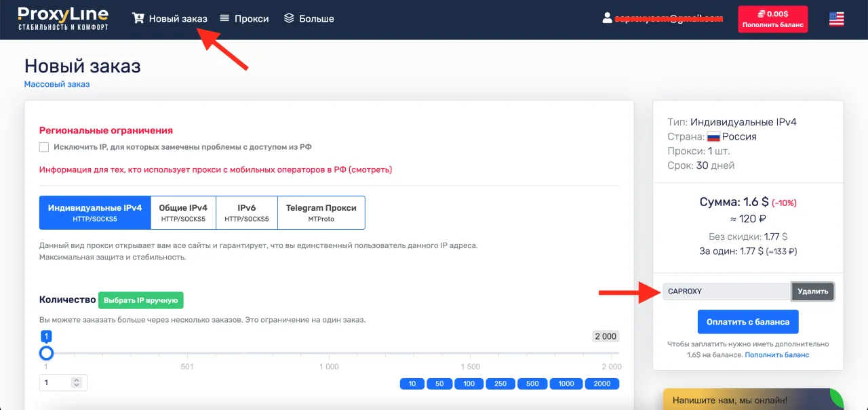Click the user profile icon
868x410 pixels.
click(607, 18)
